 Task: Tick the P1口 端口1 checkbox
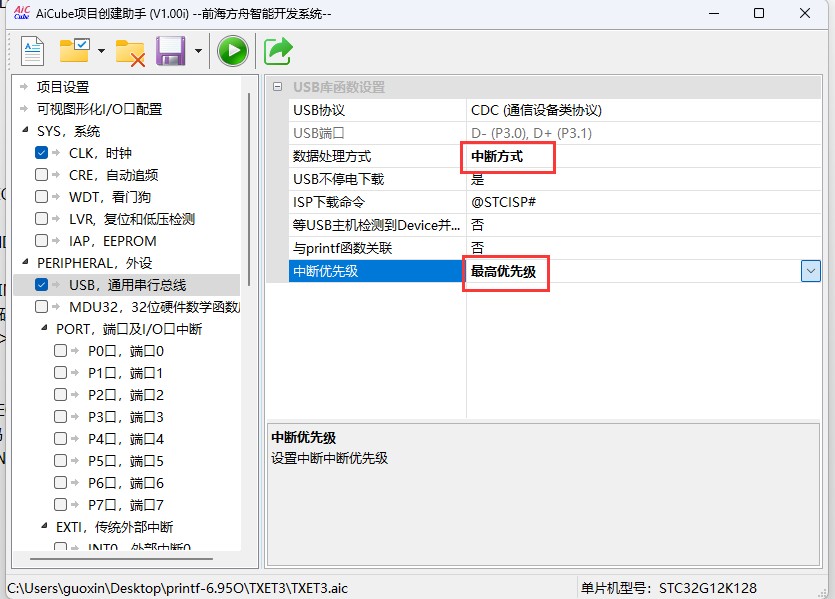click(60, 373)
